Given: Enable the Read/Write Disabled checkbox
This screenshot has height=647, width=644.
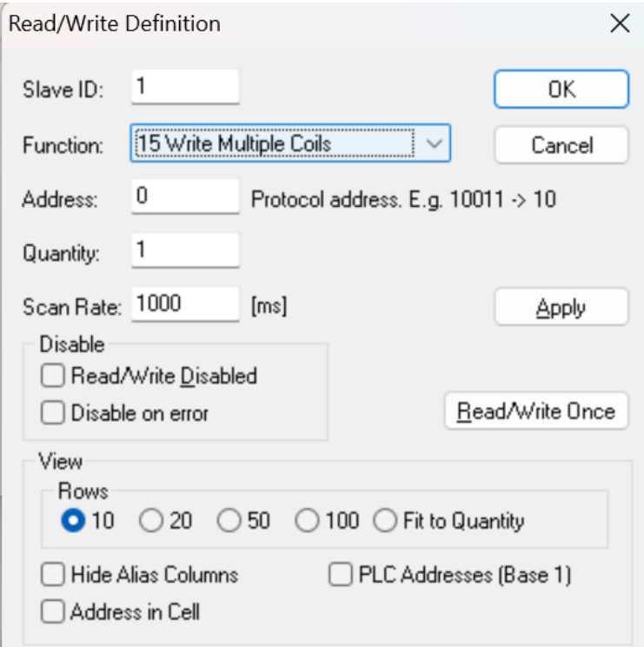Looking at the screenshot, I should (x=53, y=377).
